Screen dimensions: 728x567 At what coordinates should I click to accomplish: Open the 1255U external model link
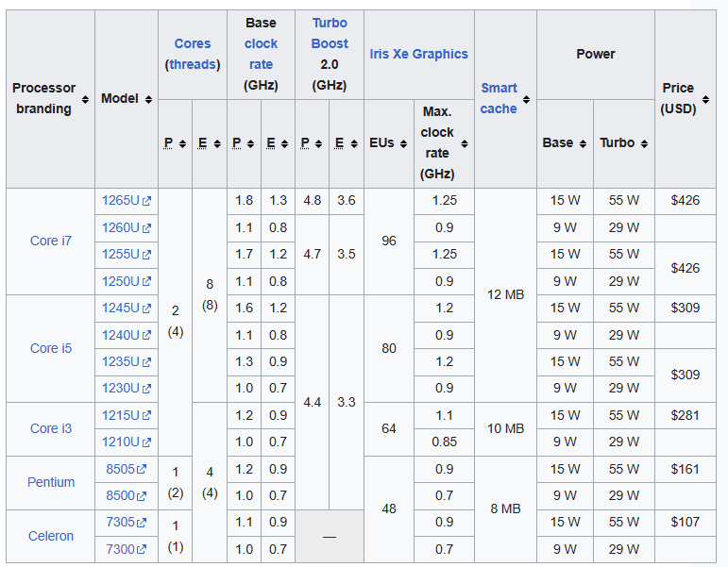127,255
